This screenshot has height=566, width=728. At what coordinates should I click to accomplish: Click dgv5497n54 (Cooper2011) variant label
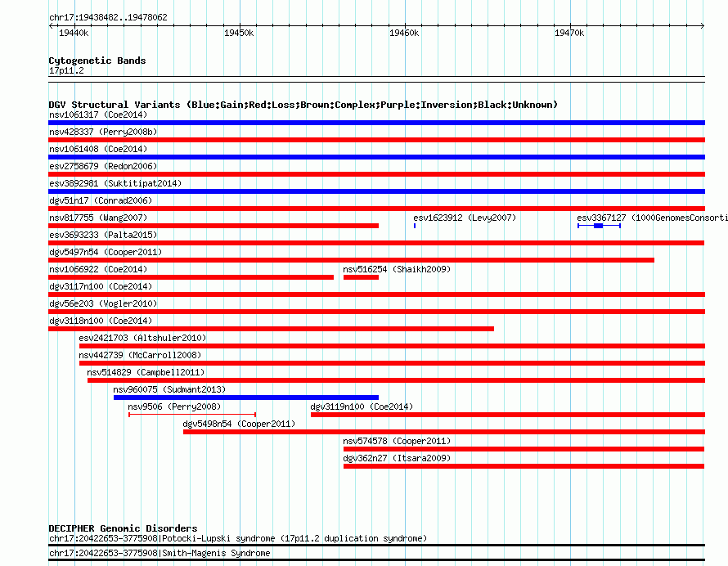coord(106,252)
